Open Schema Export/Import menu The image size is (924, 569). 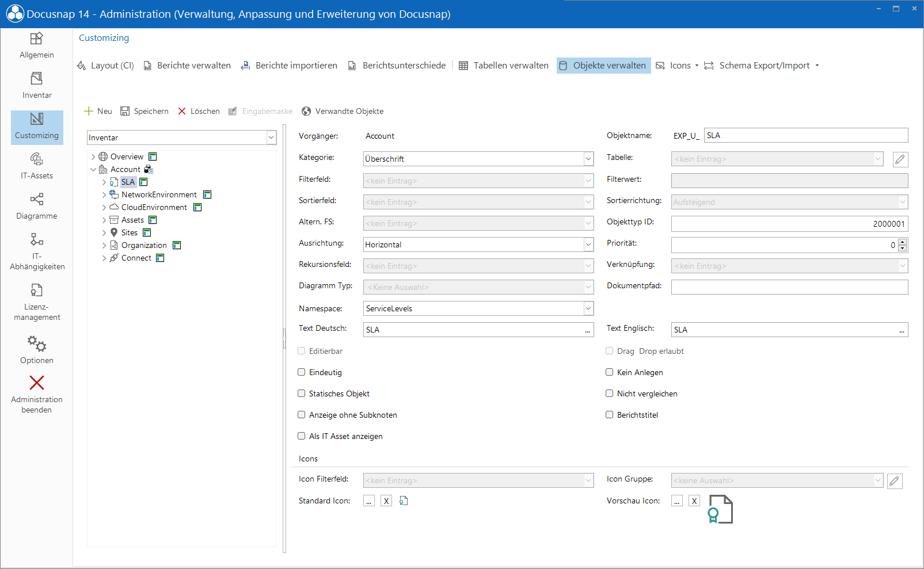pos(761,66)
